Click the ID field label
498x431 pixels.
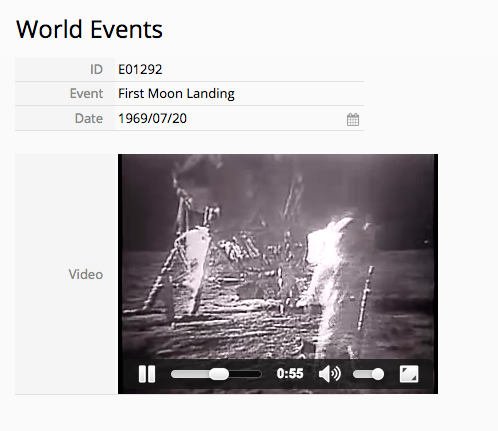tap(96, 69)
